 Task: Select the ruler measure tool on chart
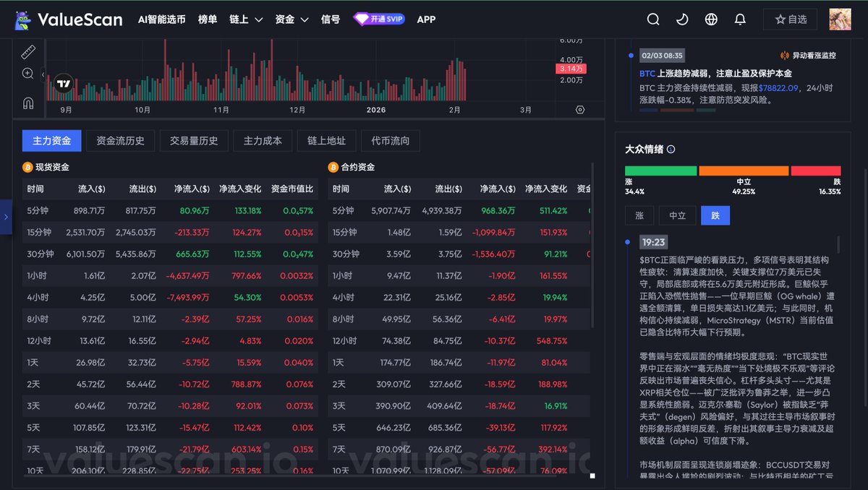point(28,52)
